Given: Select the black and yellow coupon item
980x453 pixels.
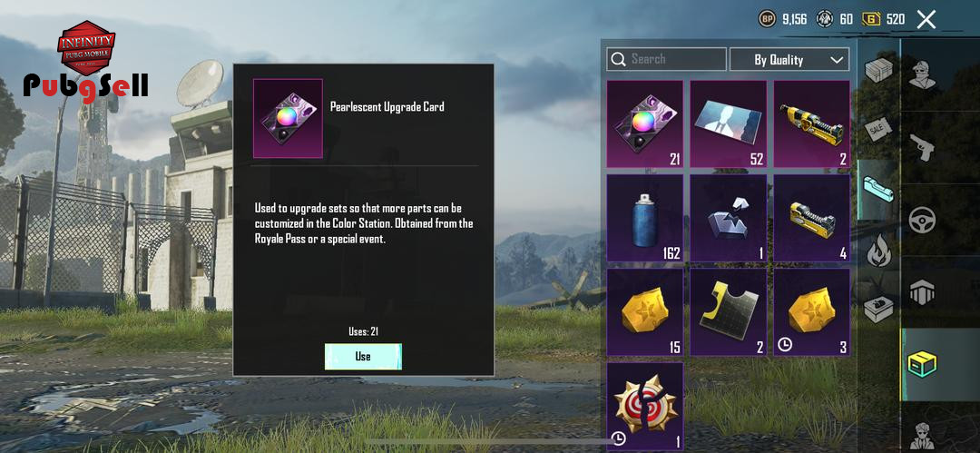Looking at the screenshot, I should 728,312.
